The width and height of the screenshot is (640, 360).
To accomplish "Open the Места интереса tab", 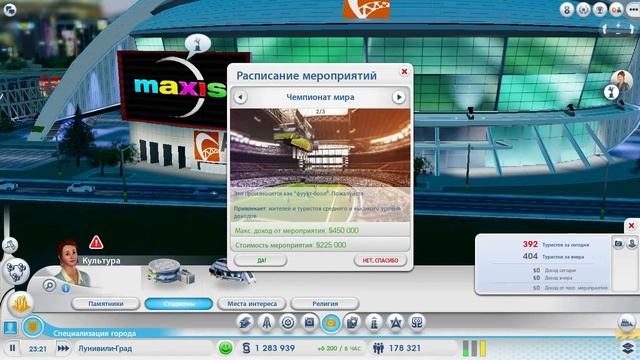I will coord(252,304).
